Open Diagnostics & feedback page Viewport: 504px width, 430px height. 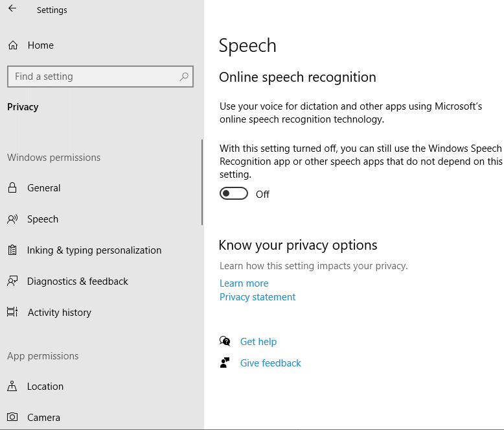tap(78, 281)
